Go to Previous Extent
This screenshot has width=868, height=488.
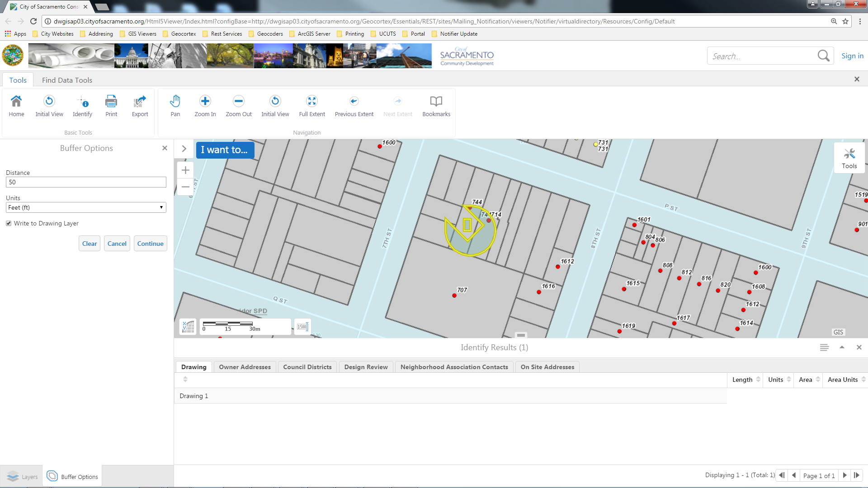click(354, 106)
